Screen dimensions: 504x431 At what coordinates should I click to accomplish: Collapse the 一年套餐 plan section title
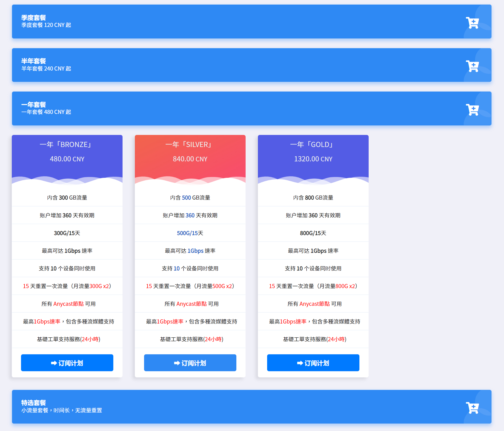pyautogui.click(x=34, y=105)
